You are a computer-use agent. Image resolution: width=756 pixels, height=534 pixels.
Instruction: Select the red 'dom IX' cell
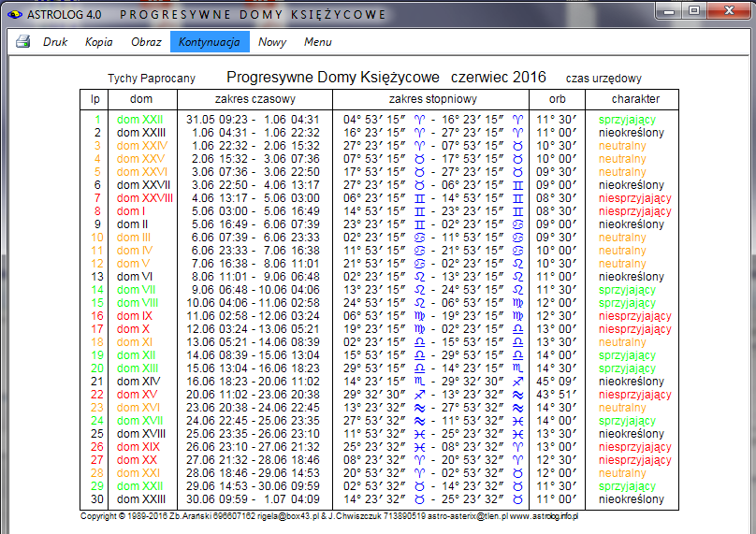tap(135, 316)
